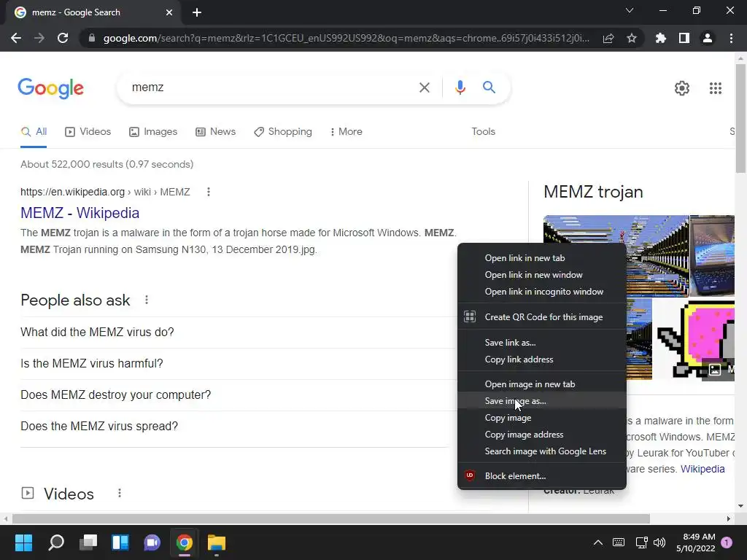Open Videos section options menu
This screenshot has width=747, height=560.
tap(120, 494)
